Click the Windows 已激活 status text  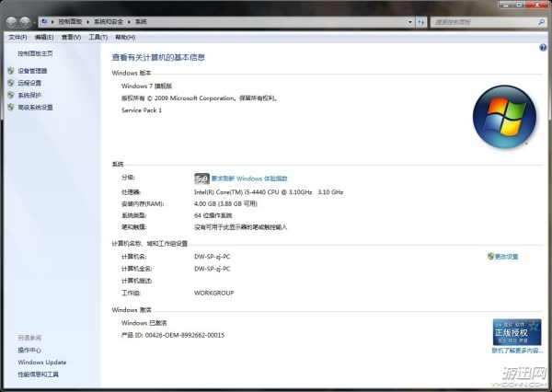click(144, 323)
